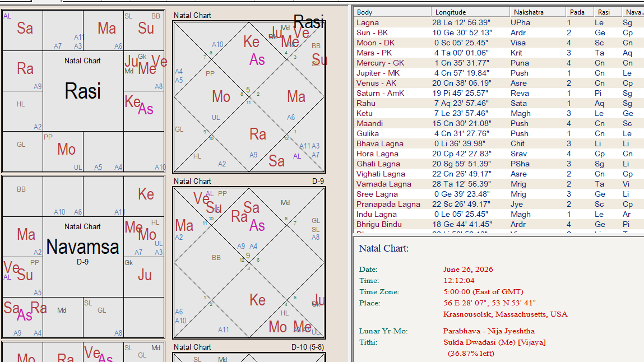Click Ra in the Rasi diamond chart
Image resolution: width=644 pixels, height=362 pixels.
(257, 134)
